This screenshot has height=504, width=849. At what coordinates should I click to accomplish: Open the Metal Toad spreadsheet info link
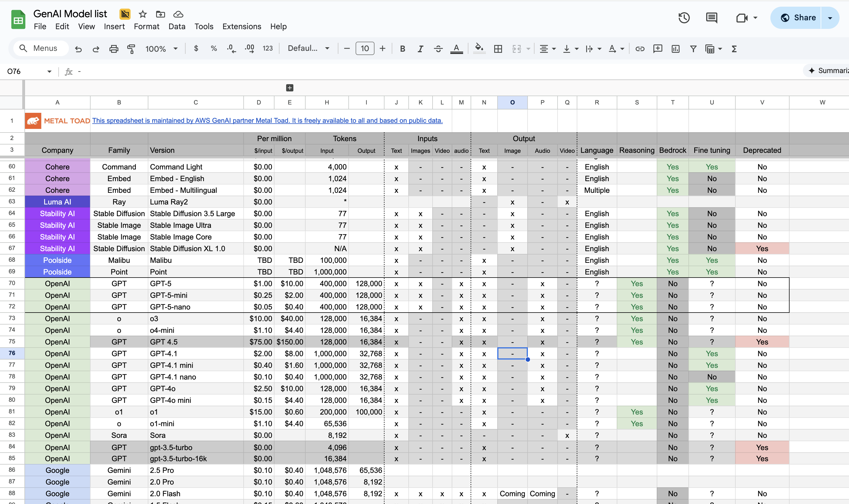pyautogui.click(x=267, y=121)
